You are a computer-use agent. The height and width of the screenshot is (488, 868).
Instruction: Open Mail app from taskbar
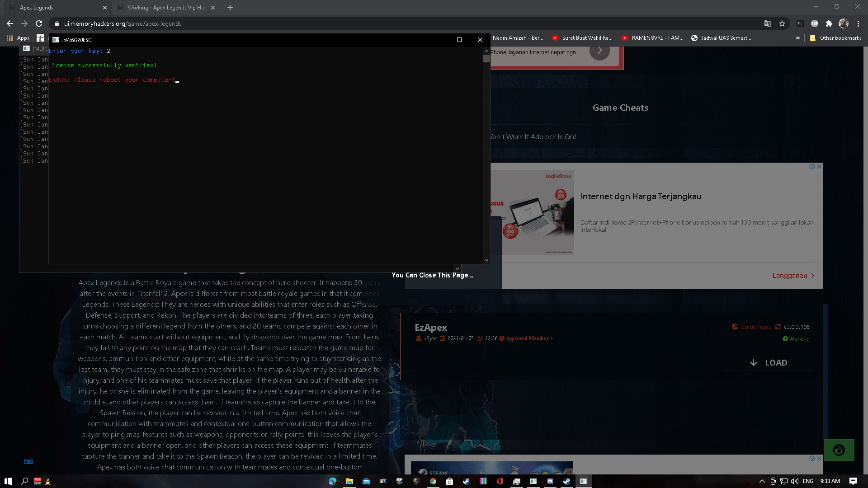click(x=366, y=481)
